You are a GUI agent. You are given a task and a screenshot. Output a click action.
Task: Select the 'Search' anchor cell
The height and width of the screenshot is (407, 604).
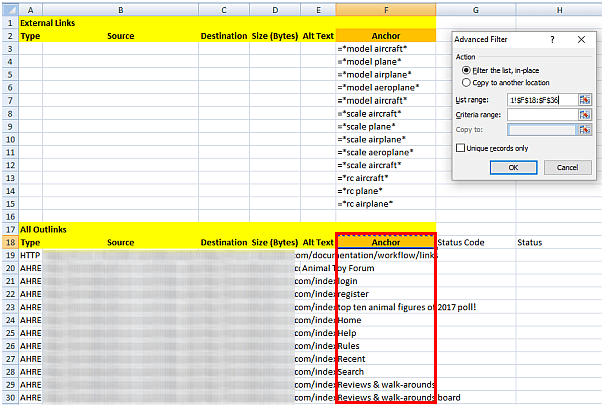click(x=386, y=372)
